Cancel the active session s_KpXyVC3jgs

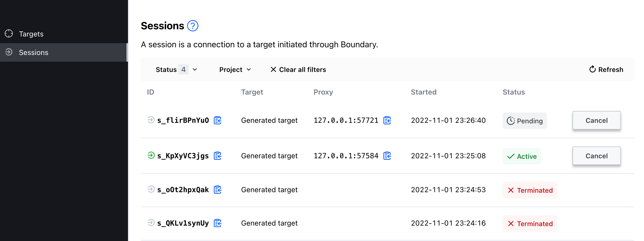coord(596,156)
